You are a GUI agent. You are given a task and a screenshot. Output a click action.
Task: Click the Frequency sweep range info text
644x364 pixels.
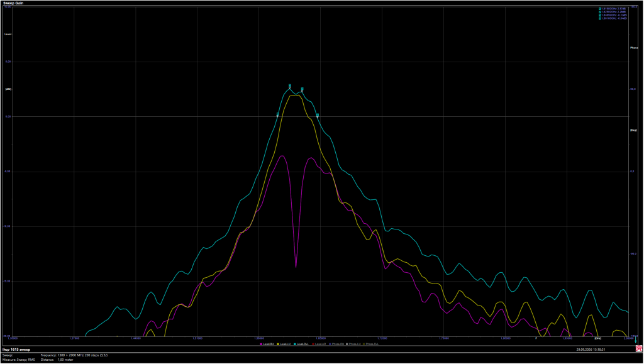(74, 355)
